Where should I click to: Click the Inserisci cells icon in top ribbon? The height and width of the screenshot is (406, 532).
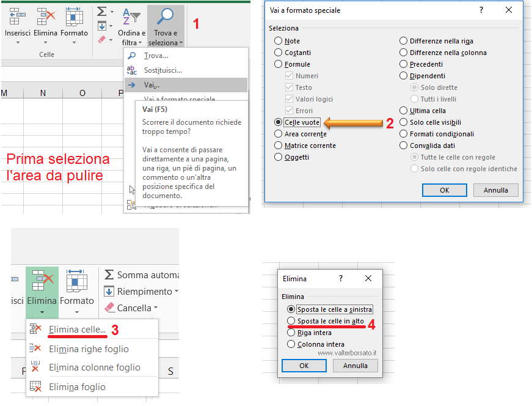tap(17, 17)
